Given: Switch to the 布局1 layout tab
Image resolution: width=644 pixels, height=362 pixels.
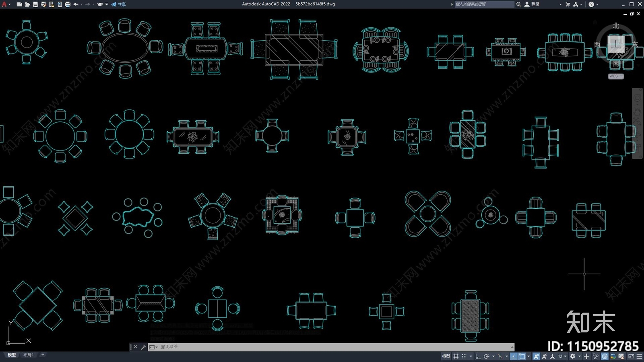Looking at the screenshot, I should (28, 355).
